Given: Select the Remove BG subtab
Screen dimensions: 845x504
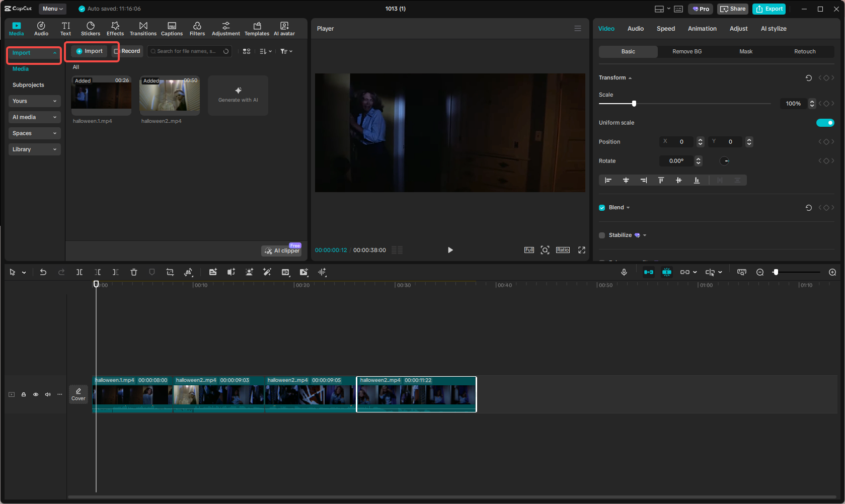Looking at the screenshot, I should tap(687, 51).
